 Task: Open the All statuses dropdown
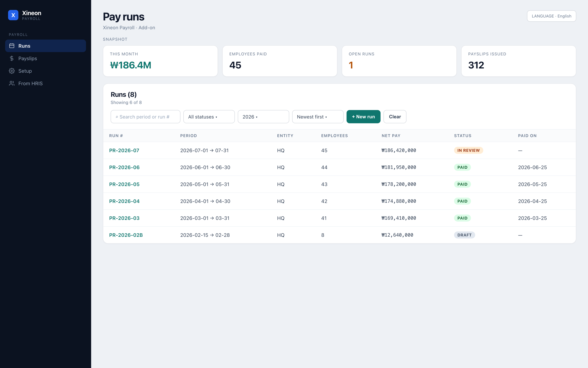[209, 117]
